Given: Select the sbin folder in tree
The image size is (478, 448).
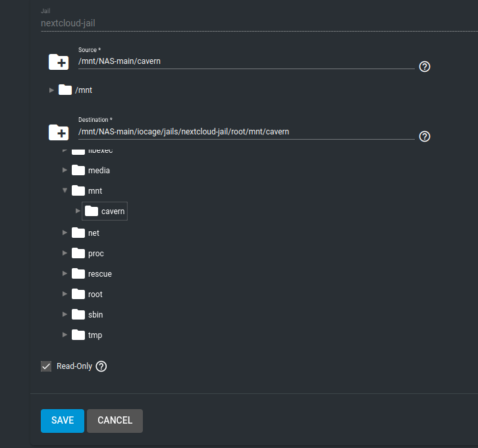Looking at the screenshot, I should pyautogui.click(x=95, y=315).
